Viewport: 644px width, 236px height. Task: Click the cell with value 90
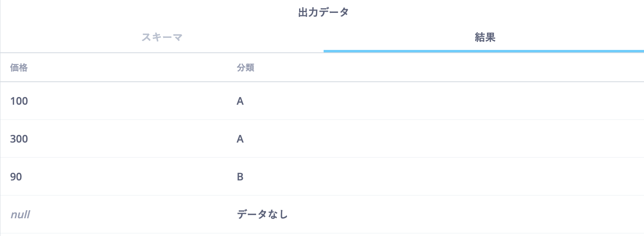16,177
